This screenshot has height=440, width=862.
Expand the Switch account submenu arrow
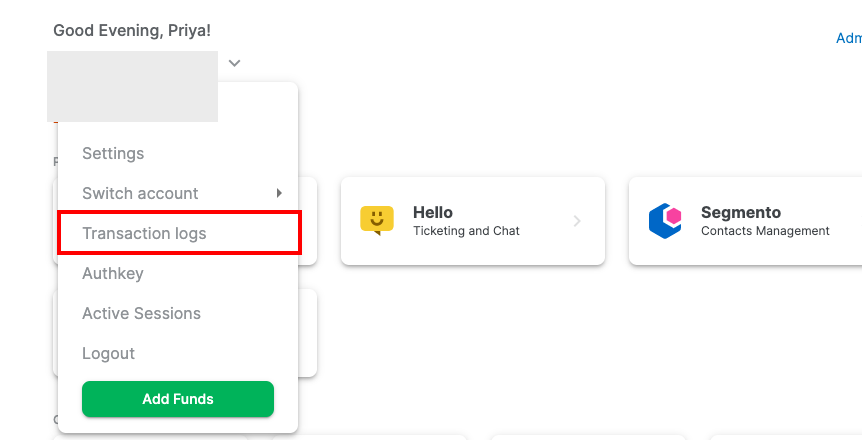point(279,193)
